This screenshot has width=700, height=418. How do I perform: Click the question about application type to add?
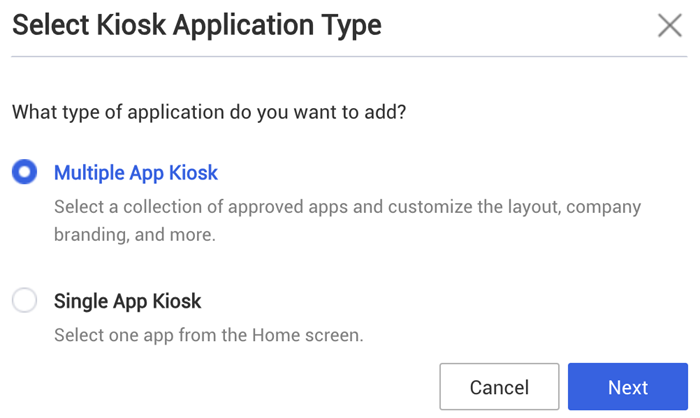point(209,112)
